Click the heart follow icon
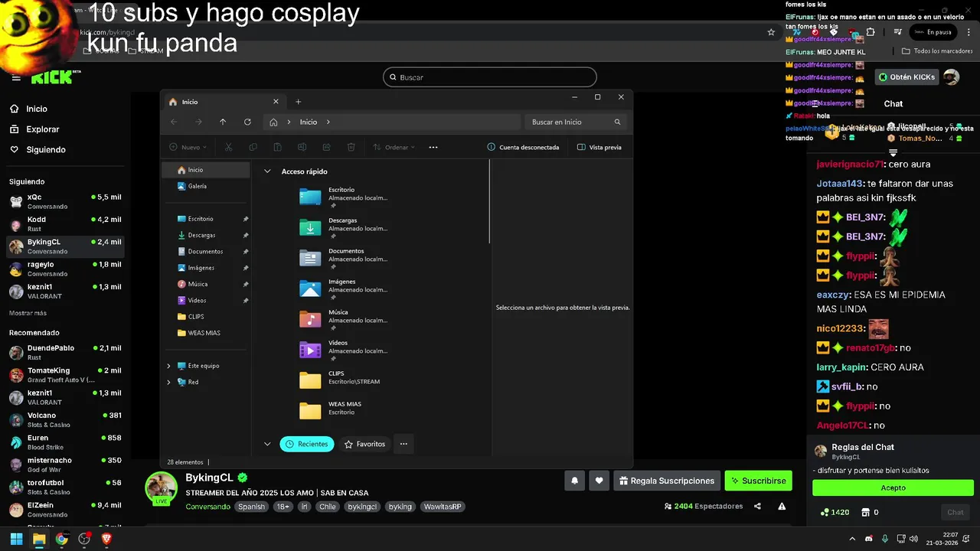 tap(599, 481)
